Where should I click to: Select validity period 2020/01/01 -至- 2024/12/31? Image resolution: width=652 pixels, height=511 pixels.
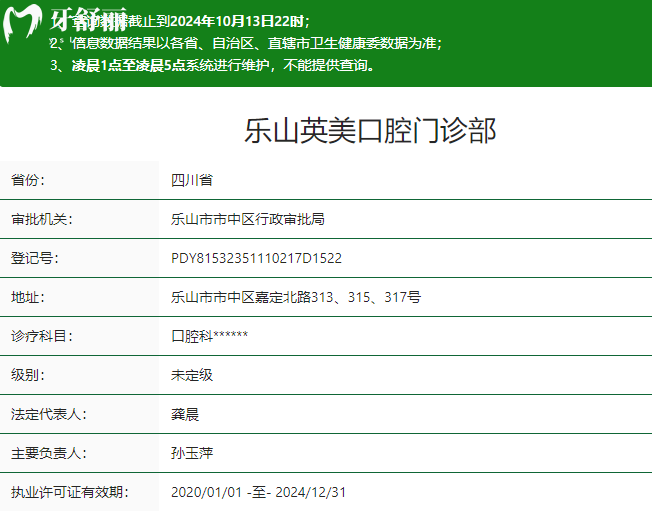click(258, 492)
